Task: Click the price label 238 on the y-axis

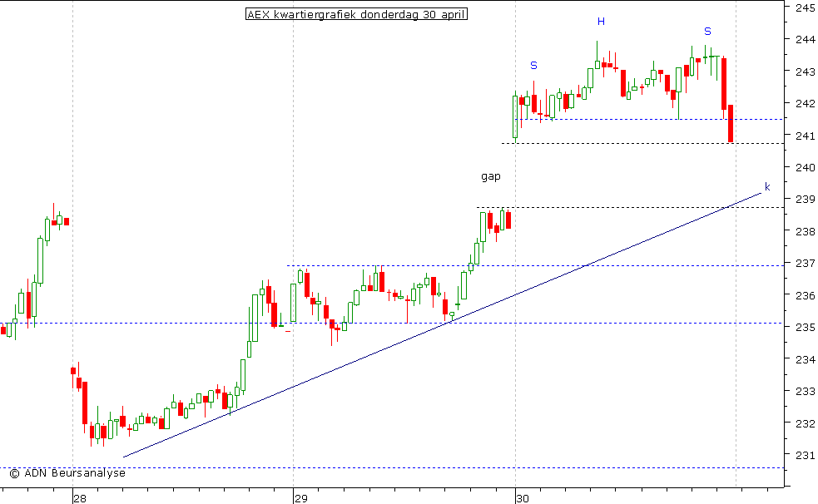Action: 806,232
